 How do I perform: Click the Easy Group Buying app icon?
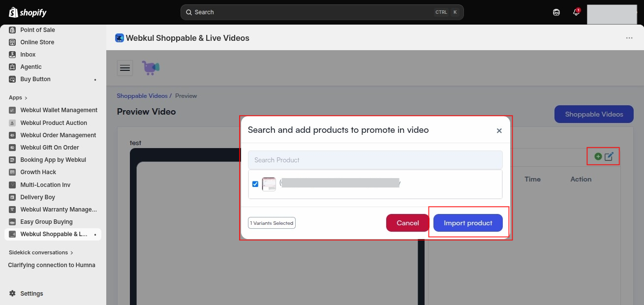(12, 222)
